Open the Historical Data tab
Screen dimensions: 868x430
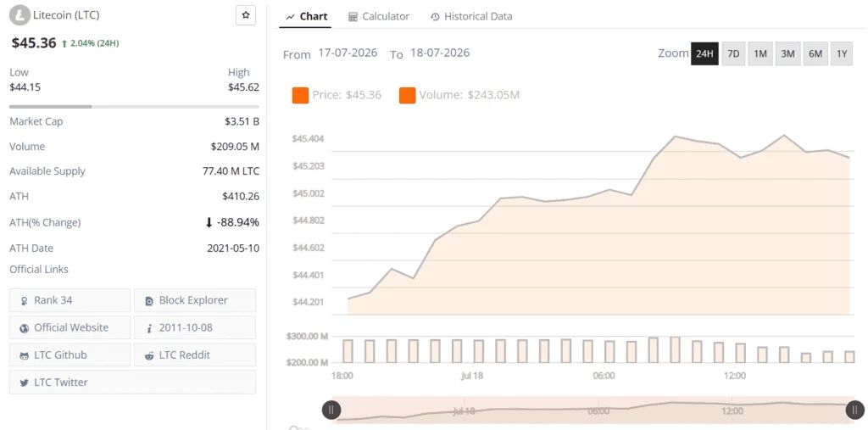click(x=471, y=17)
